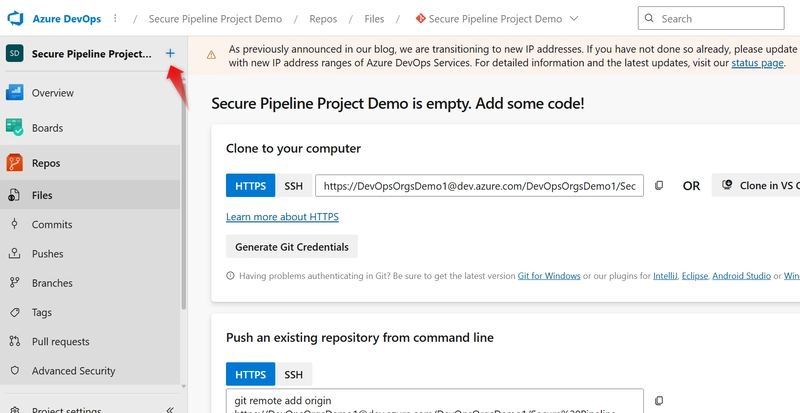Select SSH in the Push an existing repository section
Viewport: 800px width, 413px height.
pyautogui.click(x=293, y=374)
